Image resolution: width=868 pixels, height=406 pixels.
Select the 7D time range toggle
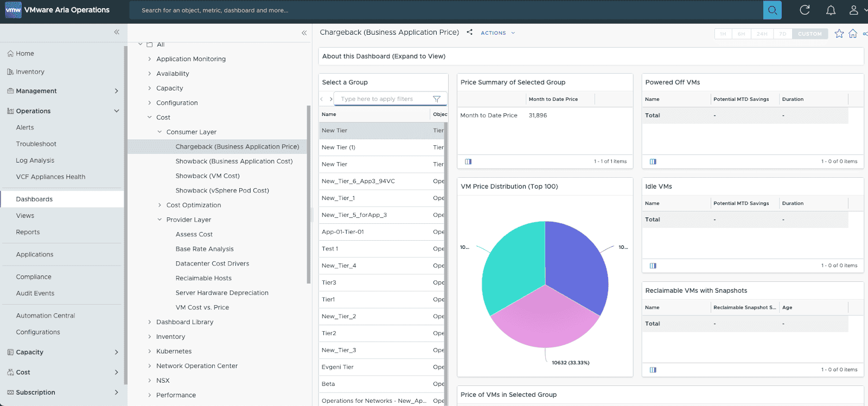pos(782,34)
